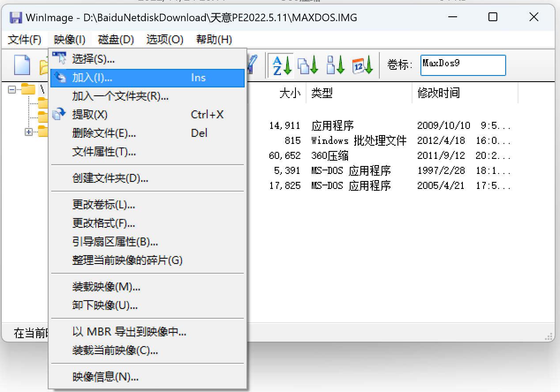Select 更改格式(F)... menu entry
The width and height of the screenshot is (560, 392).
point(148,223)
